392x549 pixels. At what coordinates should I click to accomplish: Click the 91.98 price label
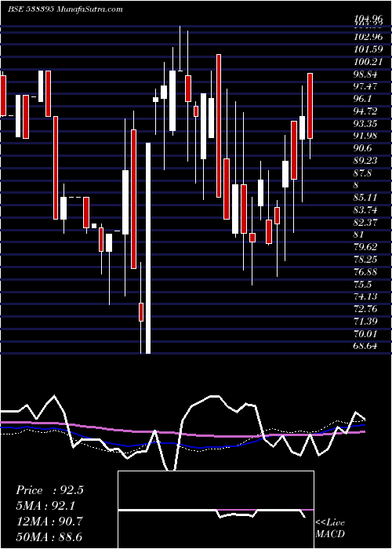pos(365,136)
